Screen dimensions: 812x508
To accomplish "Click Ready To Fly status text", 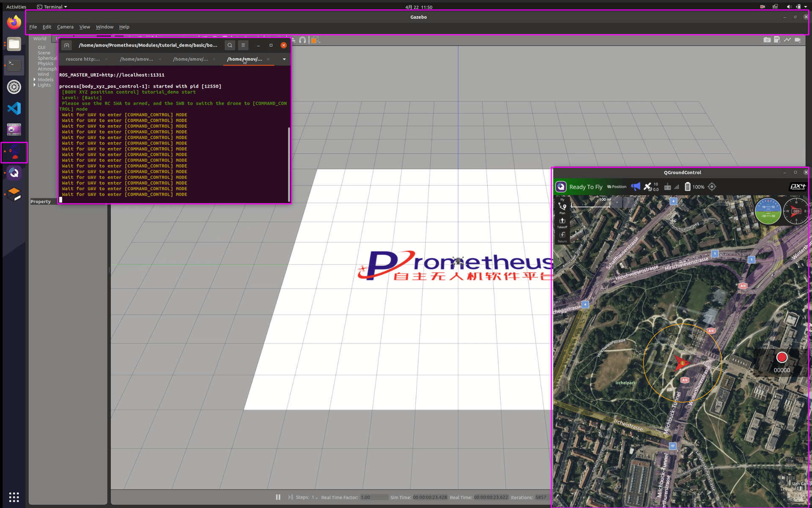I will [x=586, y=187].
